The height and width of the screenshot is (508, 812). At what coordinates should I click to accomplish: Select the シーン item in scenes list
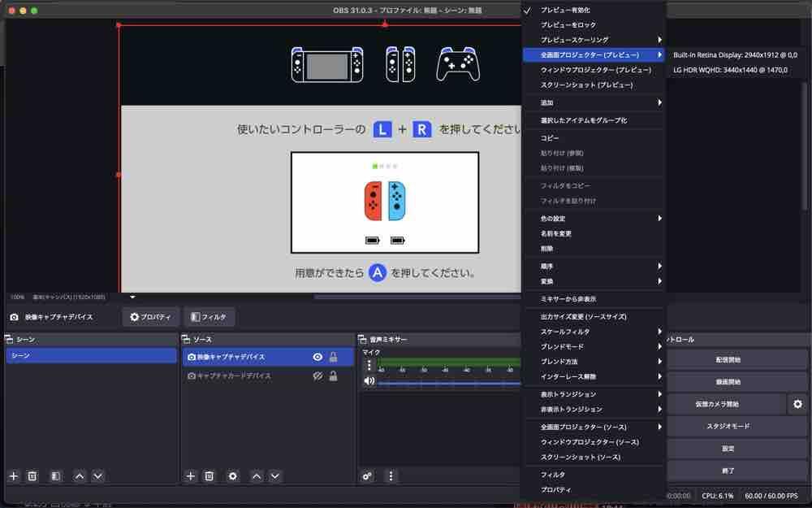pos(91,356)
